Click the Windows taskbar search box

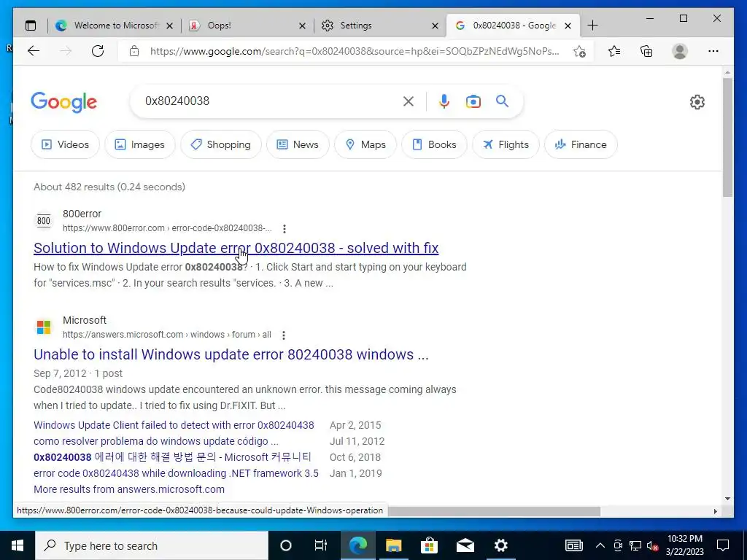(152, 545)
